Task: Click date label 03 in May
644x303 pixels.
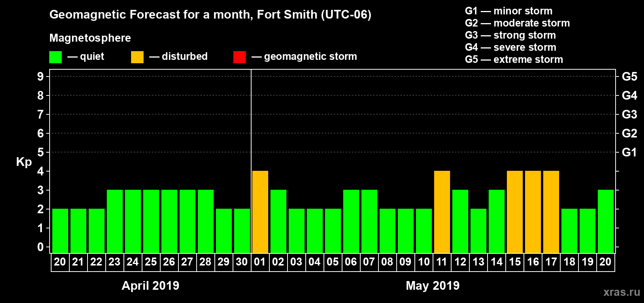Action: [296, 262]
